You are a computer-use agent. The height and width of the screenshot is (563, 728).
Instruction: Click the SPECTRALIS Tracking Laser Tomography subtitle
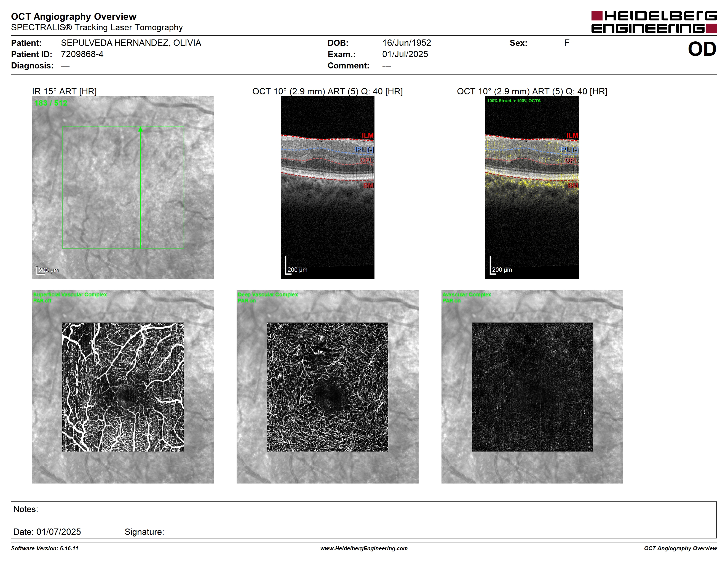[x=97, y=27]
